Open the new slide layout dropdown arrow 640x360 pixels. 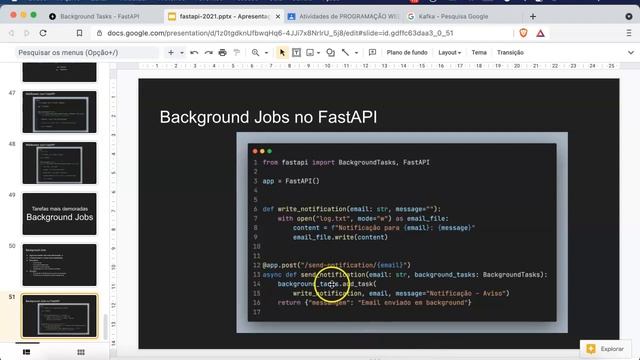(x=182, y=53)
